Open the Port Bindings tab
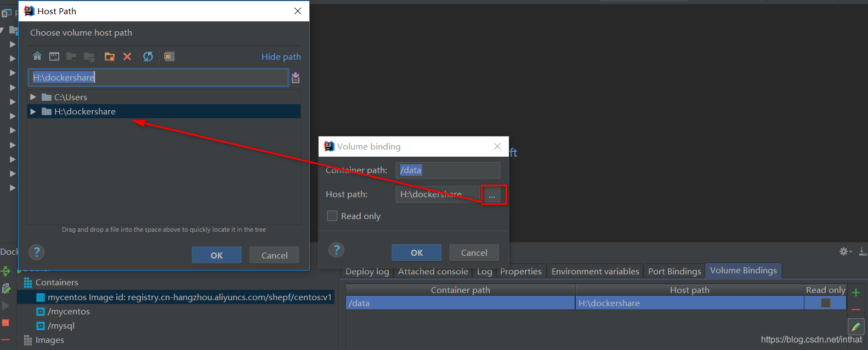Viewport: 868px width, 350px height. pos(674,271)
